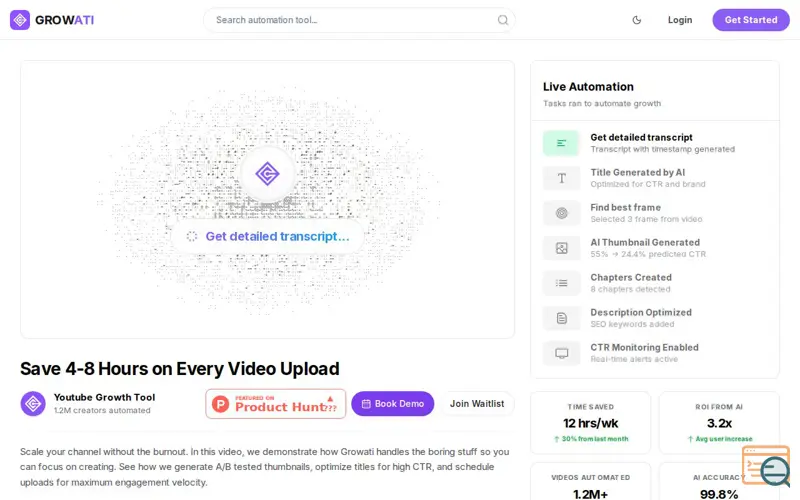Click the Title Generated by AI text
The width and height of the screenshot is (800, 500).
(x=637, y=172)
